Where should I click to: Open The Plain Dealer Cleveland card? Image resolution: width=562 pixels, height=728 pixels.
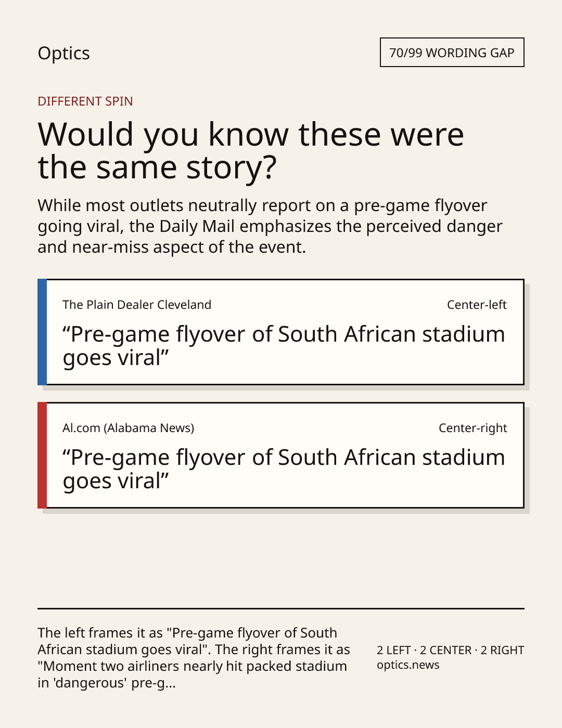click(281, 332)
